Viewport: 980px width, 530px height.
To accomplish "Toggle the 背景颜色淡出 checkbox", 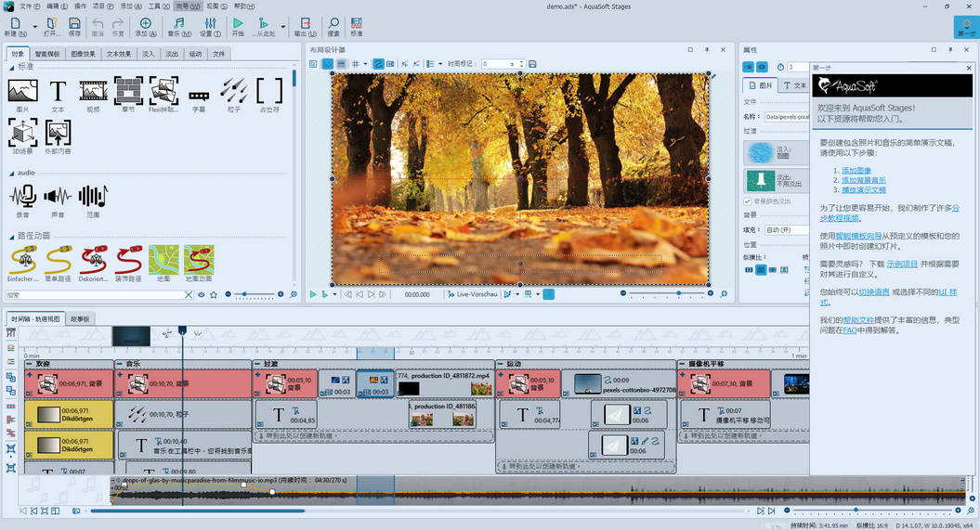I will click(748, 200).
